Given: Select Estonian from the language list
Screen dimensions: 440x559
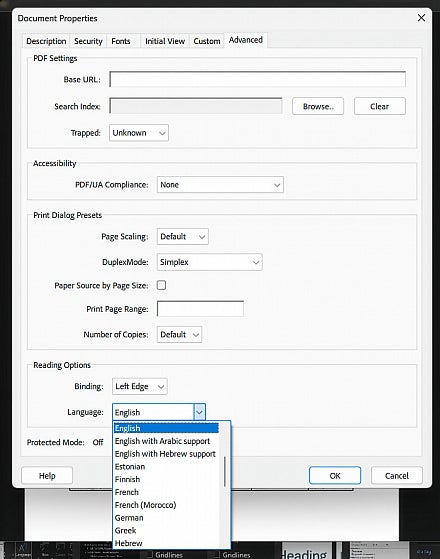Looking at the screenshot, I should click(x=166, y=467).
